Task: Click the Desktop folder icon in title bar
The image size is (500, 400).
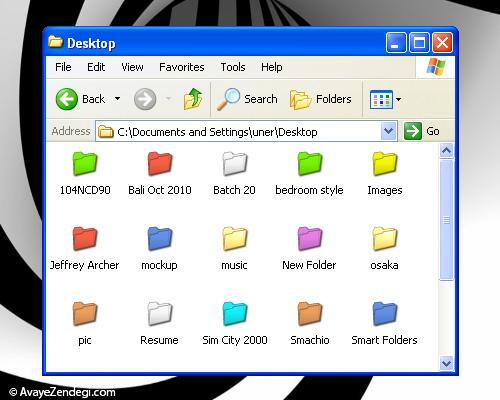Action: pyautogui.click(x=55, y=42)
